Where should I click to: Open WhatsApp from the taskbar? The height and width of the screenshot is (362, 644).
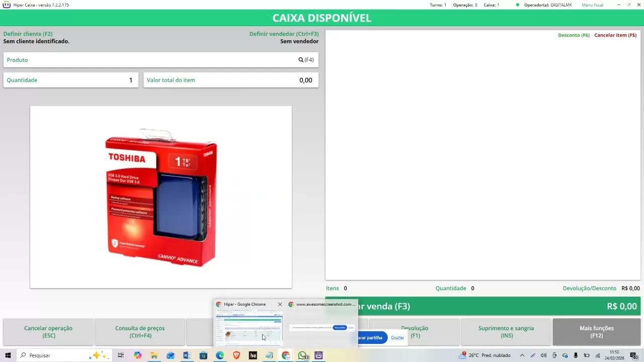pyautogui.click(x=302, y=355)
